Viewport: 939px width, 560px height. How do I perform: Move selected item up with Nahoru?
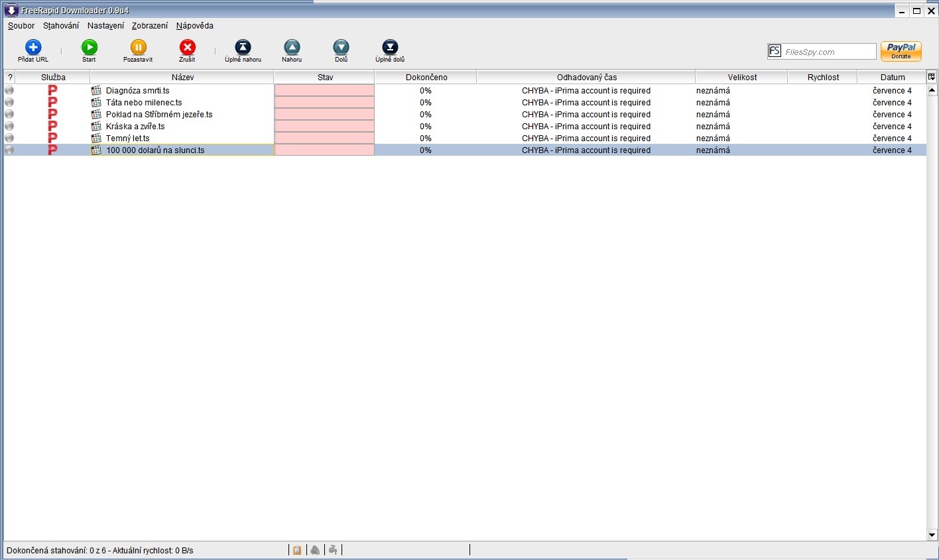click(292, 48)
